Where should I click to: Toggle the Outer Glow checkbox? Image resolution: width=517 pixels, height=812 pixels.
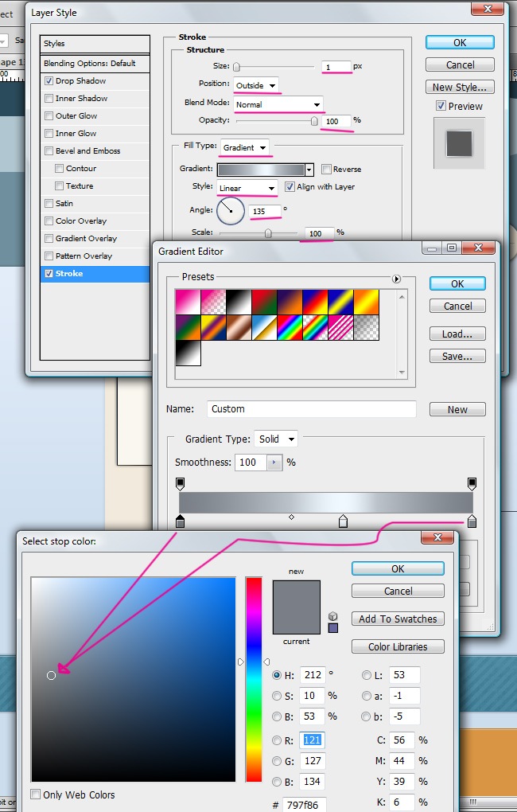(49, 116)
